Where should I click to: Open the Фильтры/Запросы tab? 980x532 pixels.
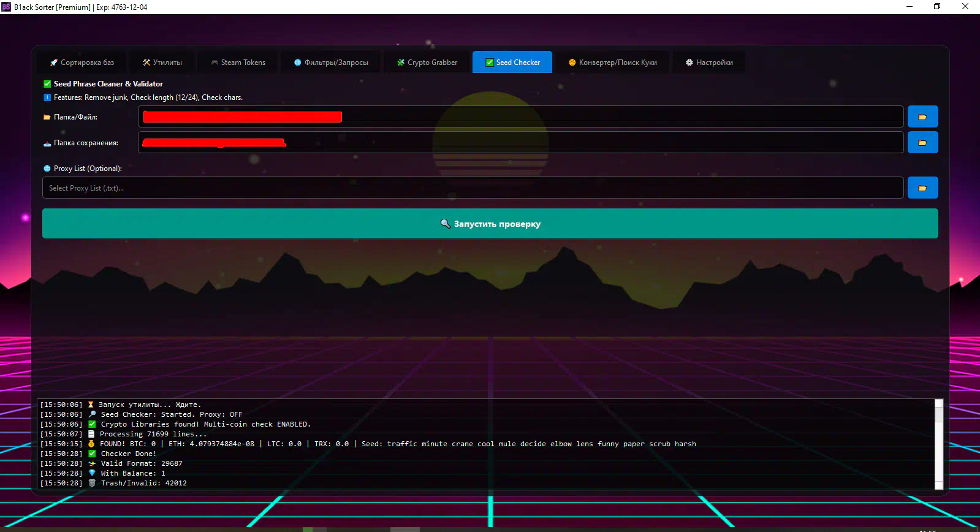coord(331,63)
